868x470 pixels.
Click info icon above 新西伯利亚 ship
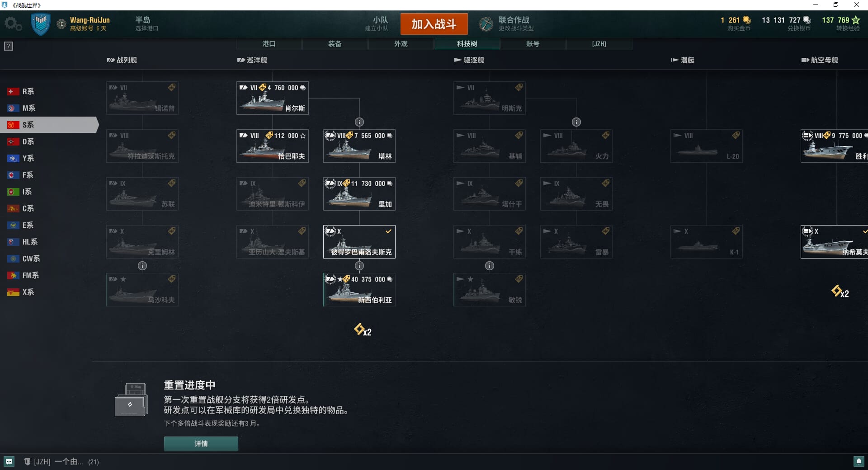[359, 266]
